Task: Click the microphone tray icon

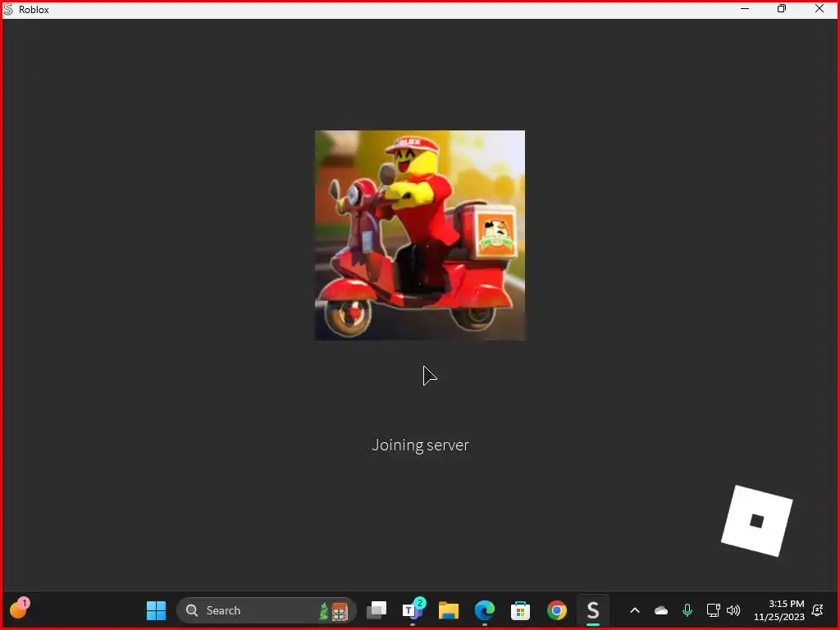Action: pos(687,610)
